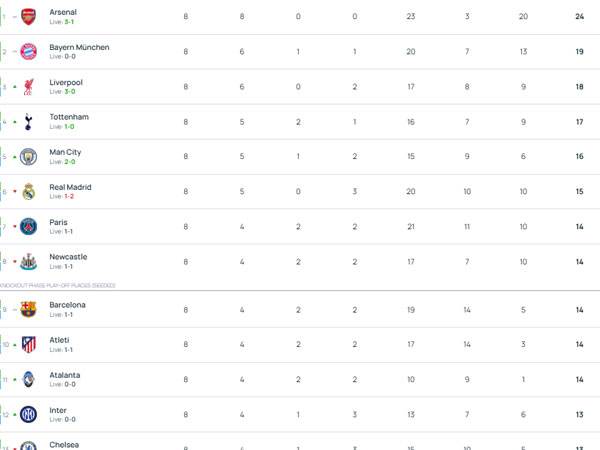Open the Chelsea team name link
The height and width of the screenshot is (450, 600).
point(64,444)
